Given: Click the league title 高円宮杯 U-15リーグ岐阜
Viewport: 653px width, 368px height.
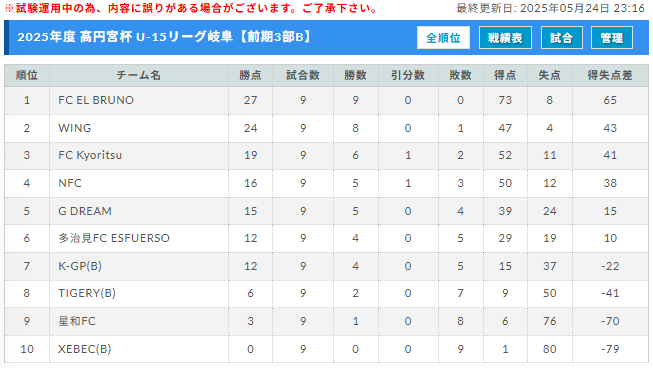Looking at the screenshot, I should 156,37.
